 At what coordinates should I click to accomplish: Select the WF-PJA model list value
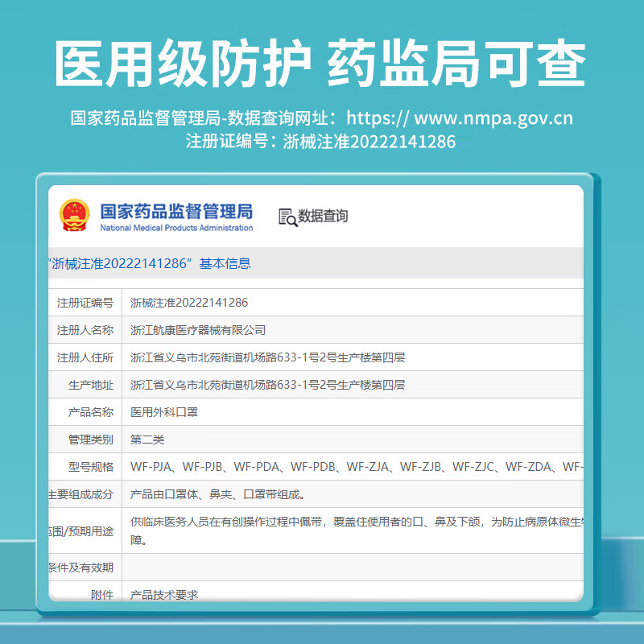click(357, 467)
